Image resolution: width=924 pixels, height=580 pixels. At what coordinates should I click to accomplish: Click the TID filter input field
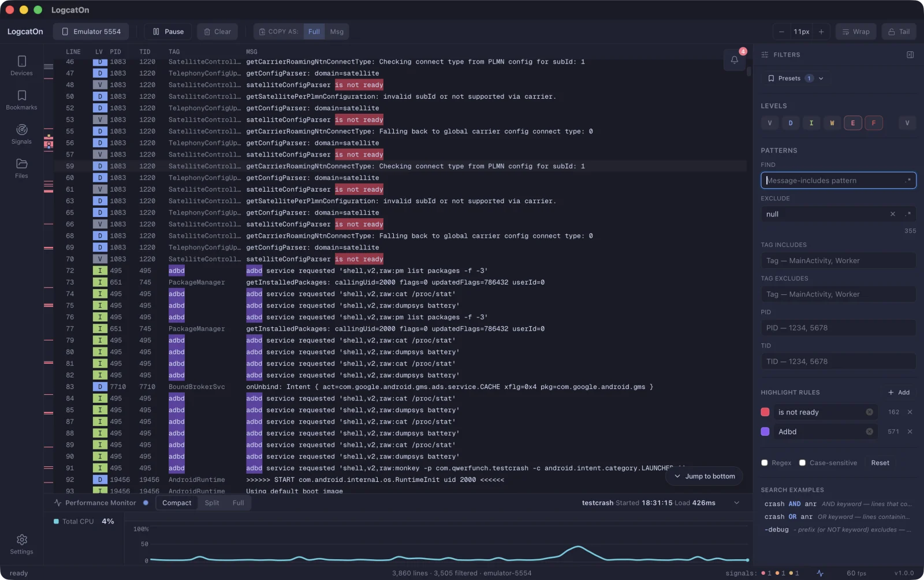click(839, 361)
